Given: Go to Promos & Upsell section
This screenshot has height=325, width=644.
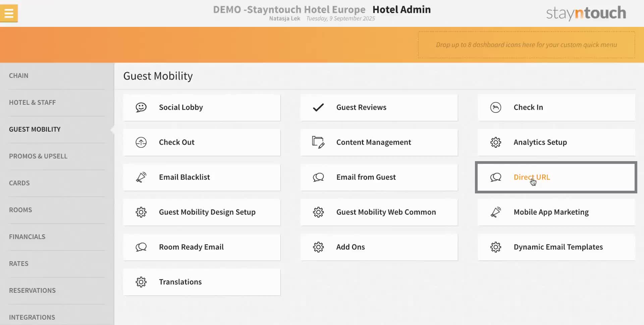Looking at the screenshot, I should [x=57, y=156].
